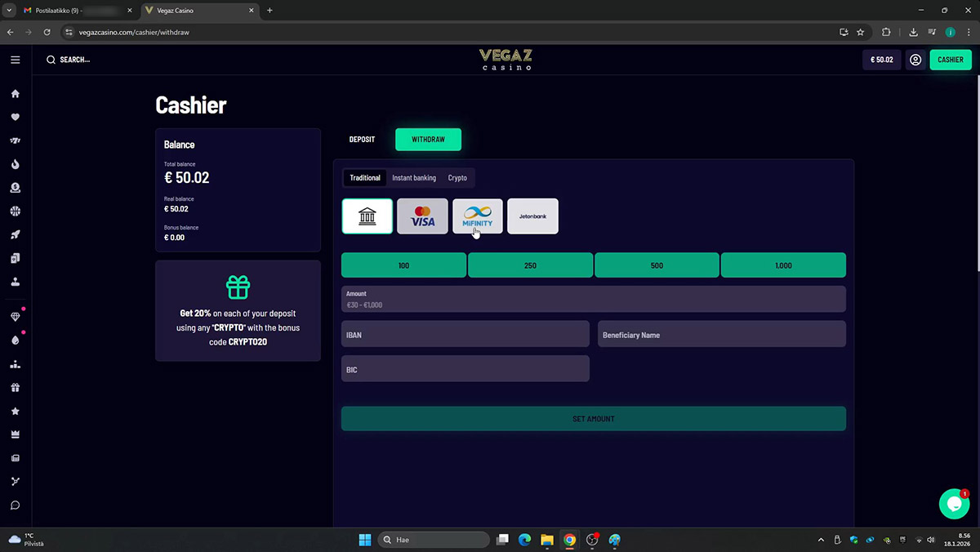Click the green Cashier button in the header

[x=951, y=60]
